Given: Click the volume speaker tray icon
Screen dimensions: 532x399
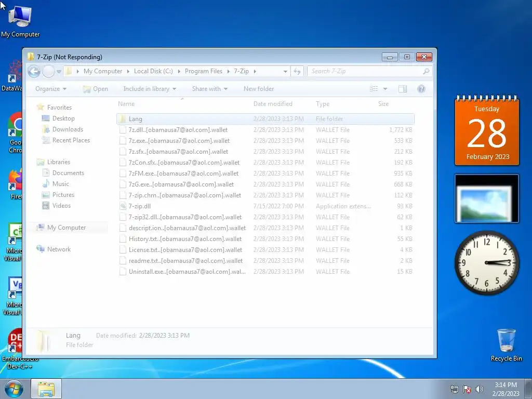Looking at the screenshot, I should [x=479, y=389].
